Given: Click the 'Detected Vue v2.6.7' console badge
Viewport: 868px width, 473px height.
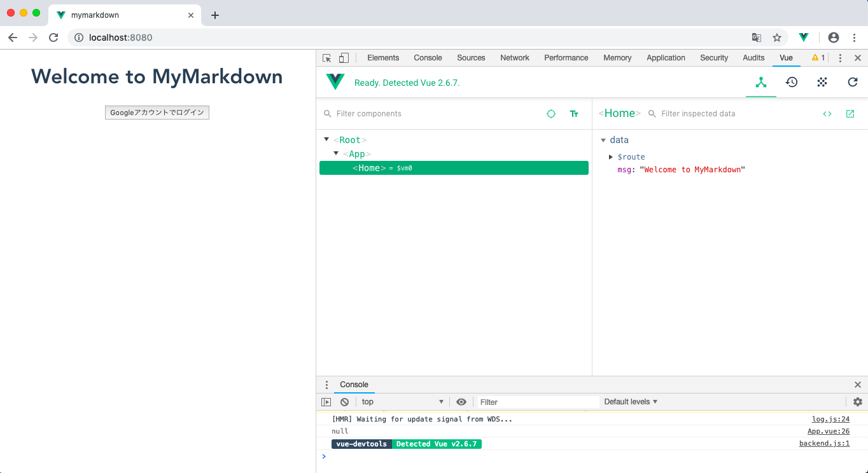Looking at the screenshot, I should [437, 444].
